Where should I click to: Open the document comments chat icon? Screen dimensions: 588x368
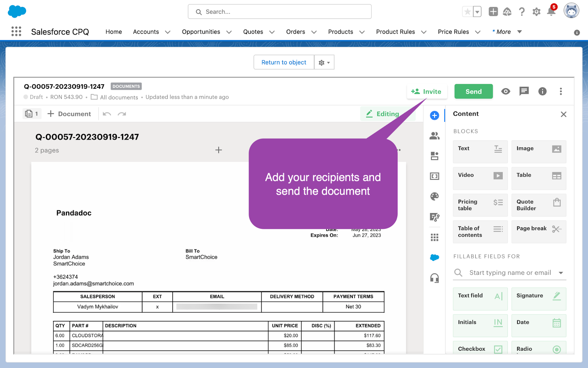(x=524, y=91)
